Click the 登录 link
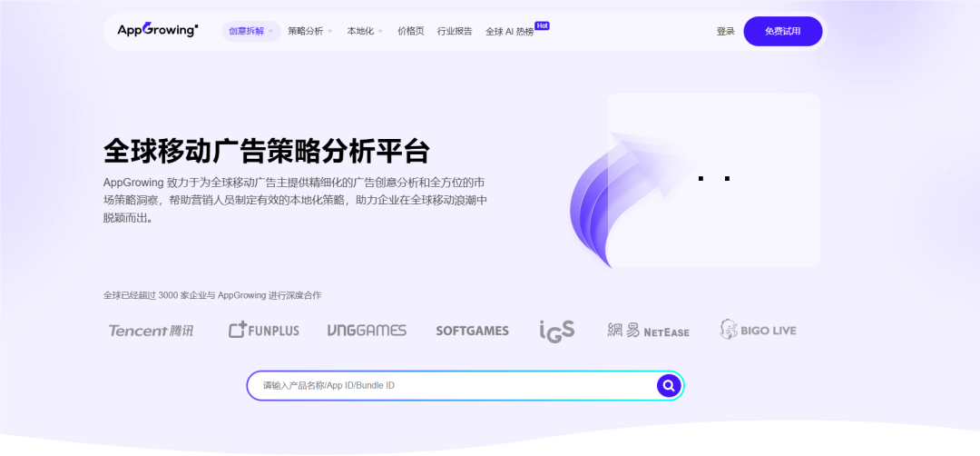Screen dimensions: 980x456 726,31
